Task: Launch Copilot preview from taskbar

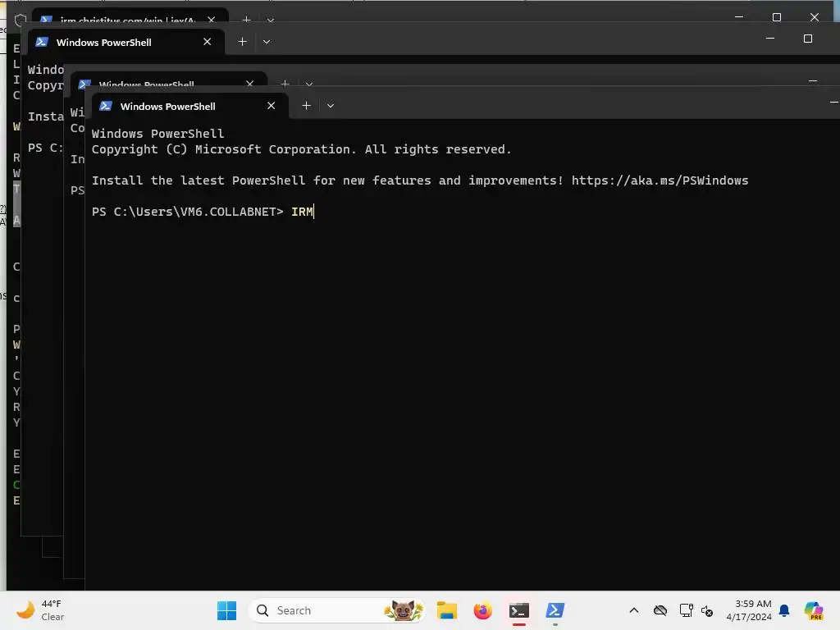Action: [814, 610]
